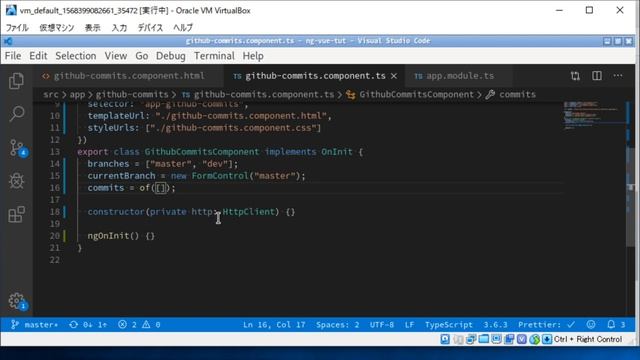Select TypeScript language mode

pos(449,325)
